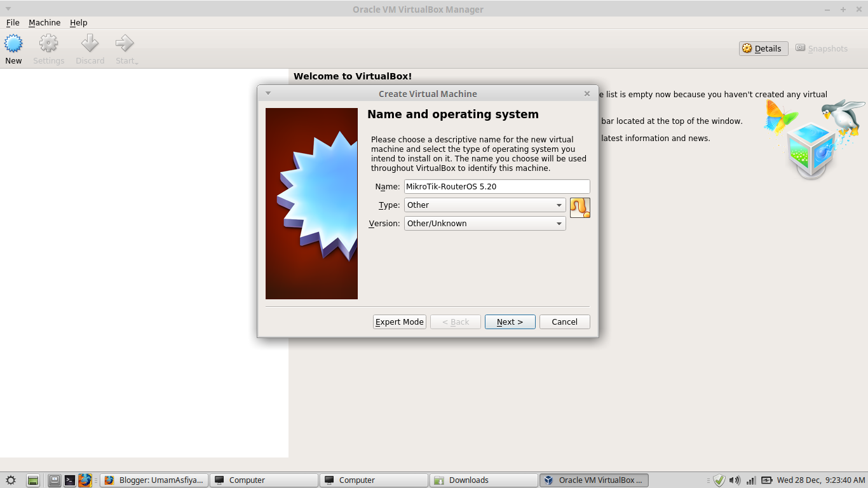Launch the terminal from the taskbar
868x488 pixels.
click(70, 480)
